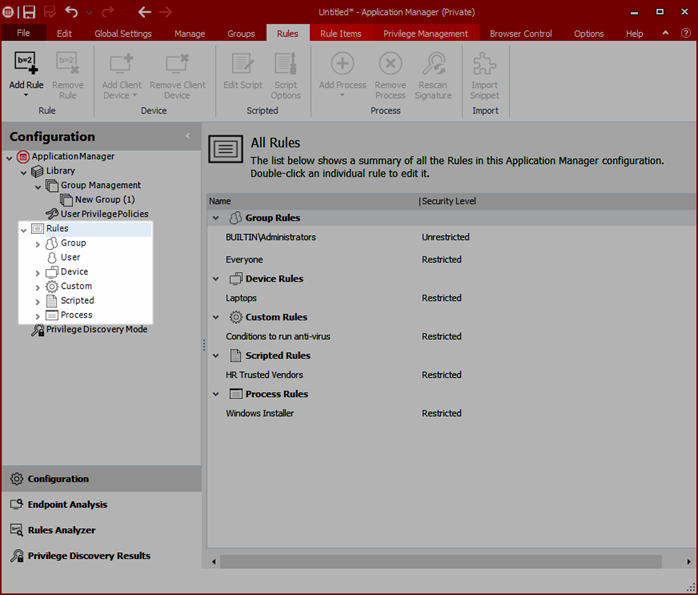Click the back navigation arrow
Image resolution: width=698 pixels, height=595 pixels.
[144, 12]
